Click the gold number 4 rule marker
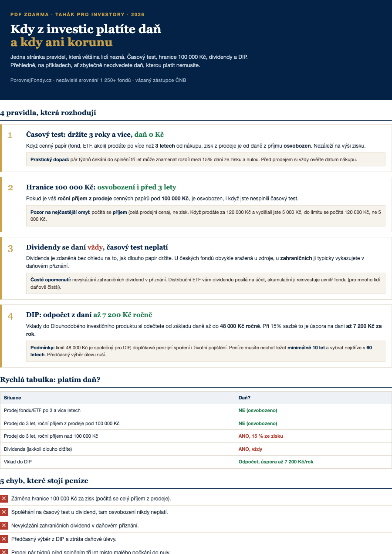Screen dimensions: 392x554 10,316
